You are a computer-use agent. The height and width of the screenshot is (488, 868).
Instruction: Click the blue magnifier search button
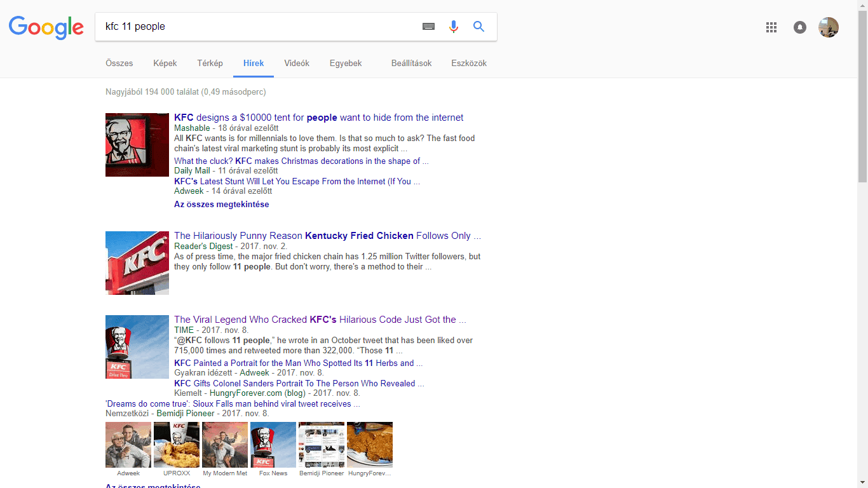(478, 27)
